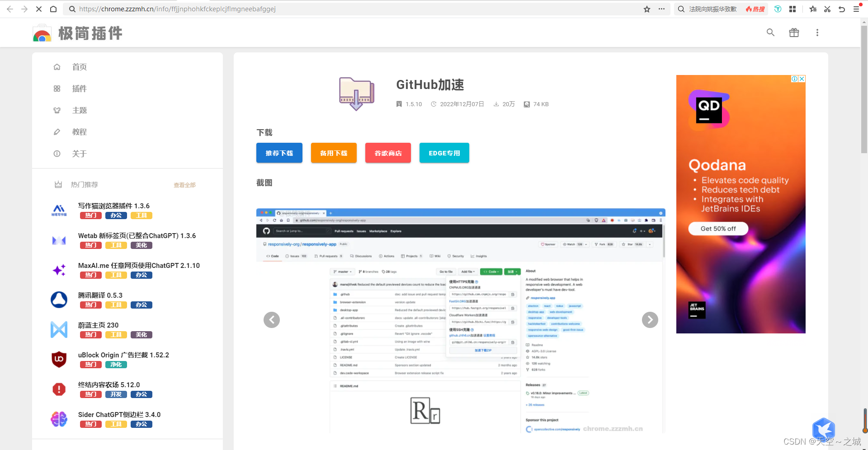The image size is (868, 450).
Task: Open site vertical three-dots menu
Action: 817,33
